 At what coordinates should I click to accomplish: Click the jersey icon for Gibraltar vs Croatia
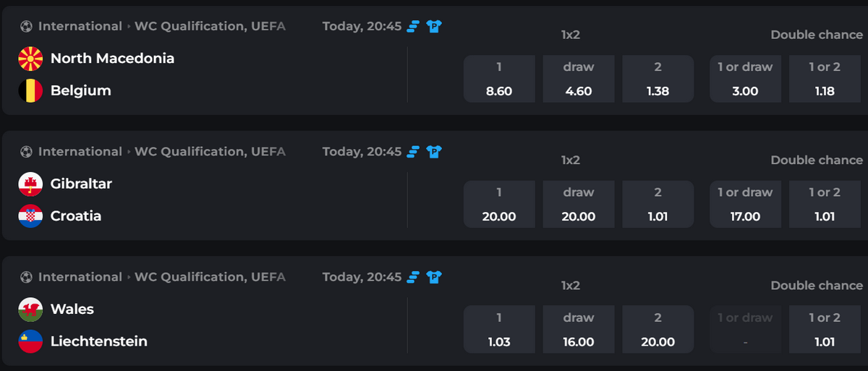(x=434, y=152)
